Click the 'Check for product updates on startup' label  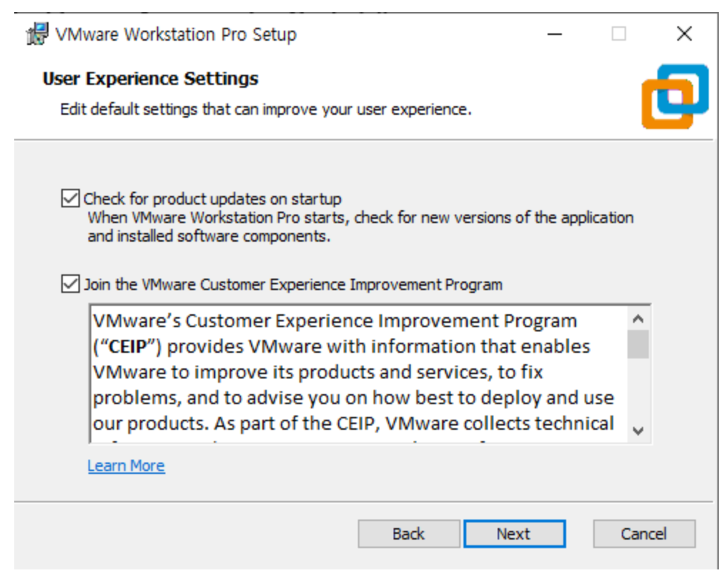coord(212,199)
